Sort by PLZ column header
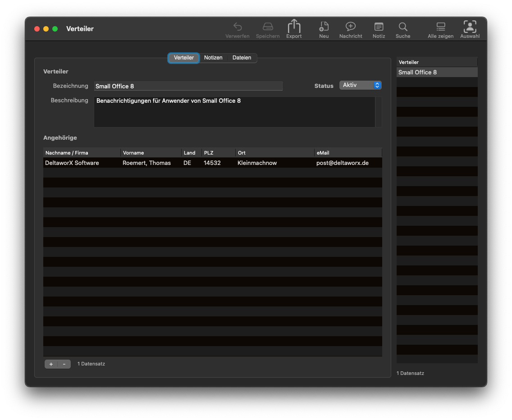512x420 pixels. [218, 153]
